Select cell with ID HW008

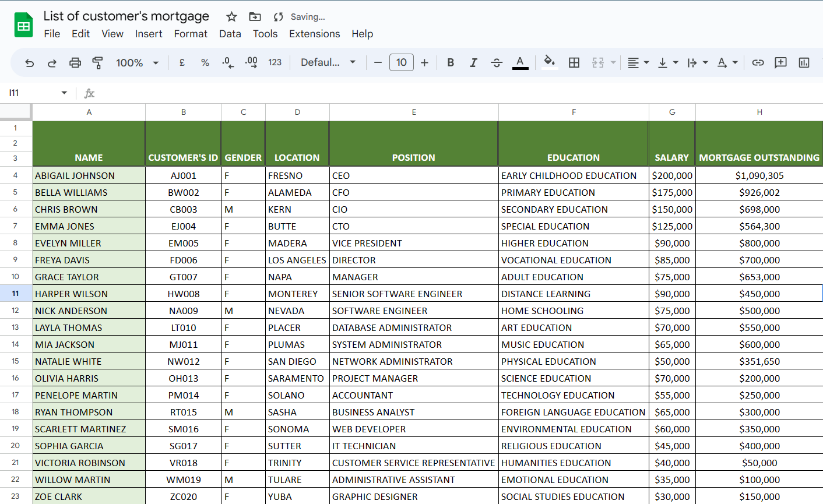[x=184, y=294]
